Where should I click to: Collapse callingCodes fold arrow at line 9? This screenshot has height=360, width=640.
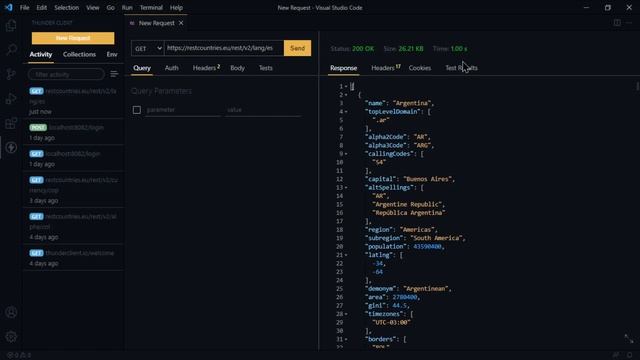pyautogui.click(x=346, y=154)
